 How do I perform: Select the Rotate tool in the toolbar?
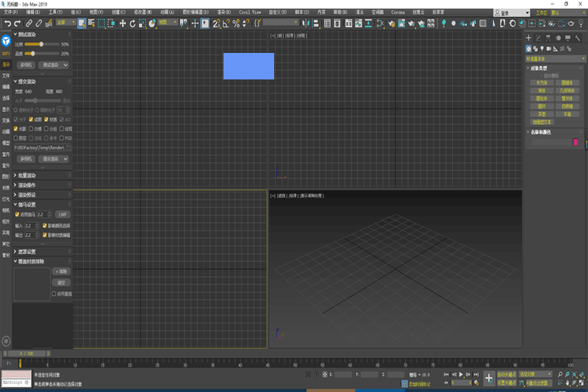(x=132, y=24)
